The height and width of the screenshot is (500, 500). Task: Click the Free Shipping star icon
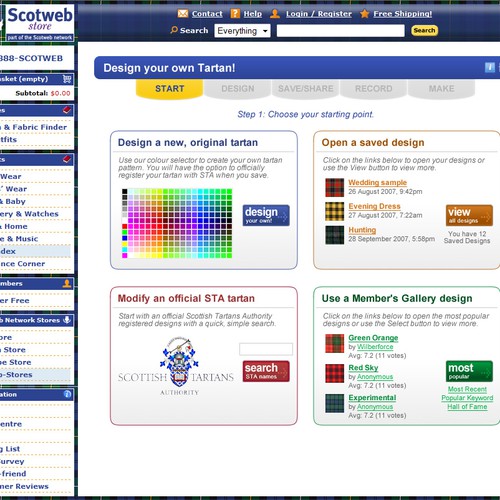tap(365, 14)
